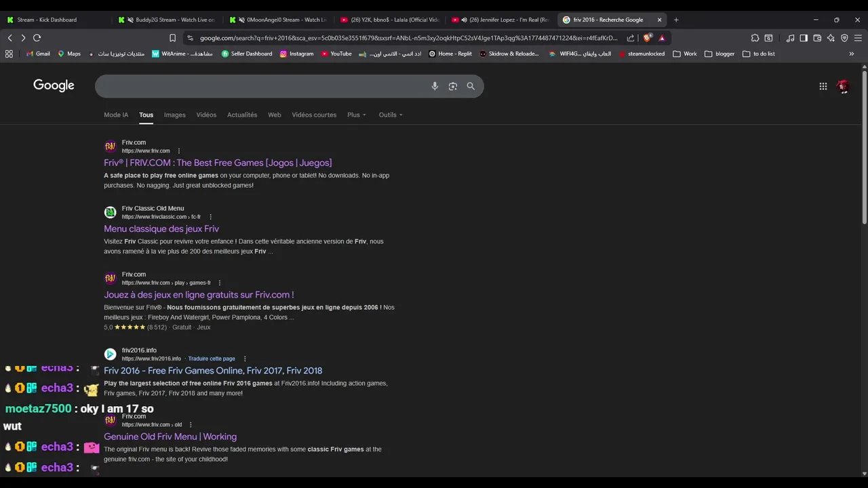Open the media control music note icon
The image size is (868, 488).
[x=790, y=38]
